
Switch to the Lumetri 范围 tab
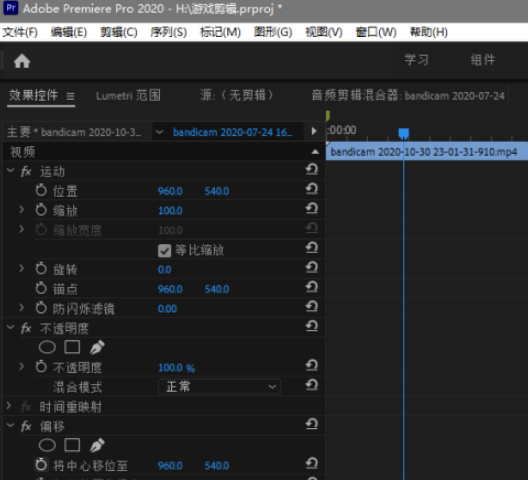coord(128,96)
